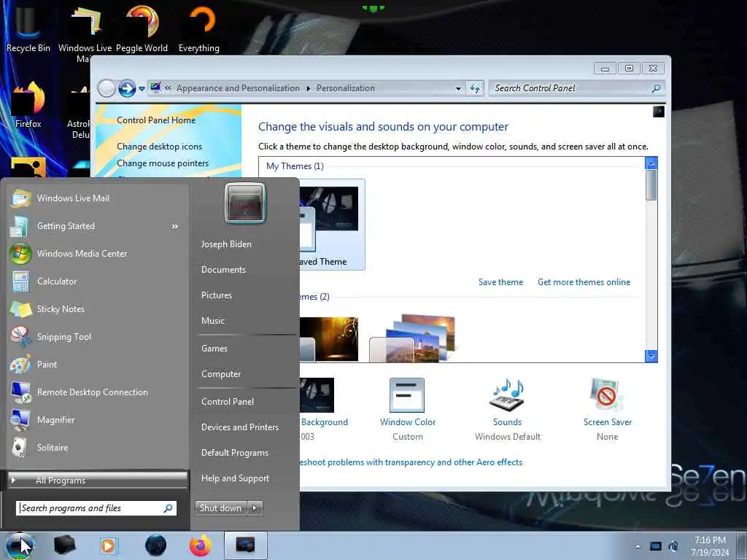The height and width of the screenshot is (560, 747).
Task: Focus Search programs and files box
Action: 96,508
